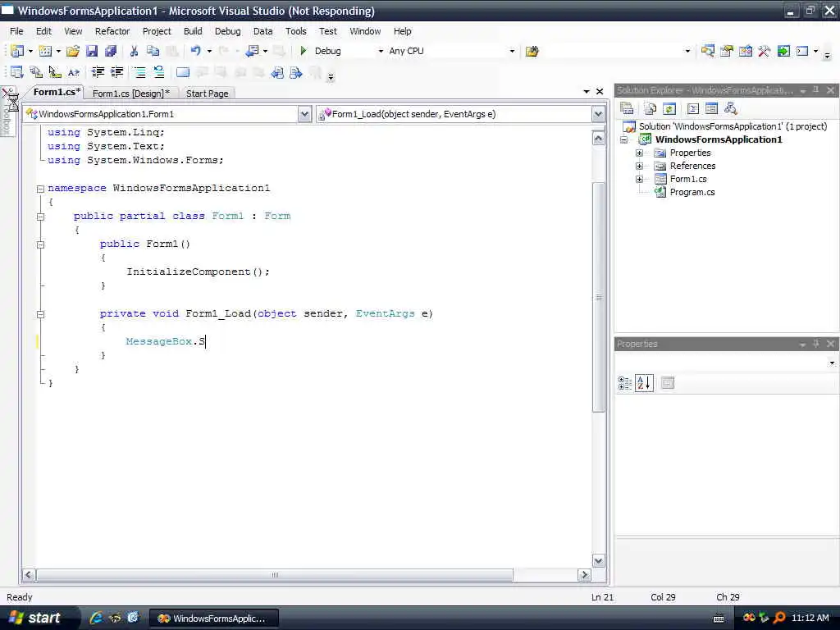The height and width of the screenshot is (630, 840).
Task: Toggle a bookmark with the bookmark icon
Action: coord(183,72)
